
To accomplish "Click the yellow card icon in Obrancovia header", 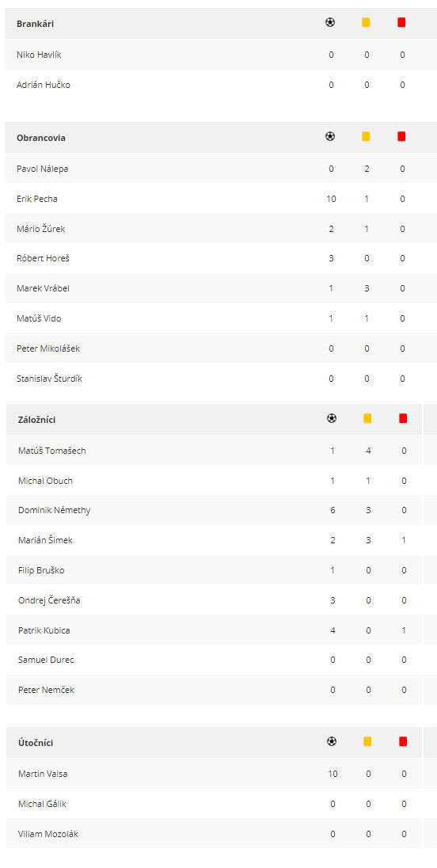I will [366, 136].
